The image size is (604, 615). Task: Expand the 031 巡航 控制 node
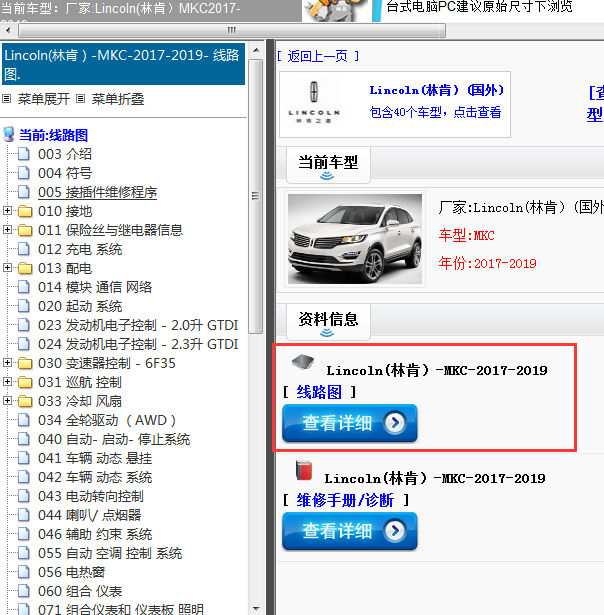click(x=7, y=381)
